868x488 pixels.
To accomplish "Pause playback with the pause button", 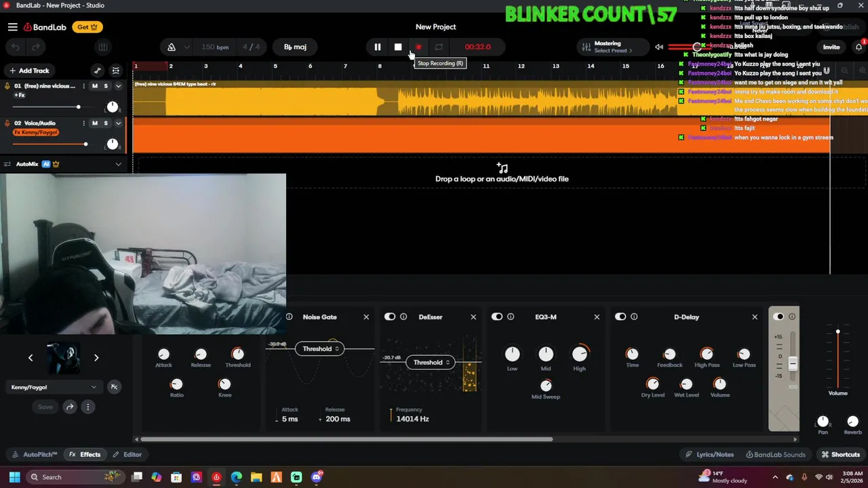I will pyautogui.click(x=378, y=47).
